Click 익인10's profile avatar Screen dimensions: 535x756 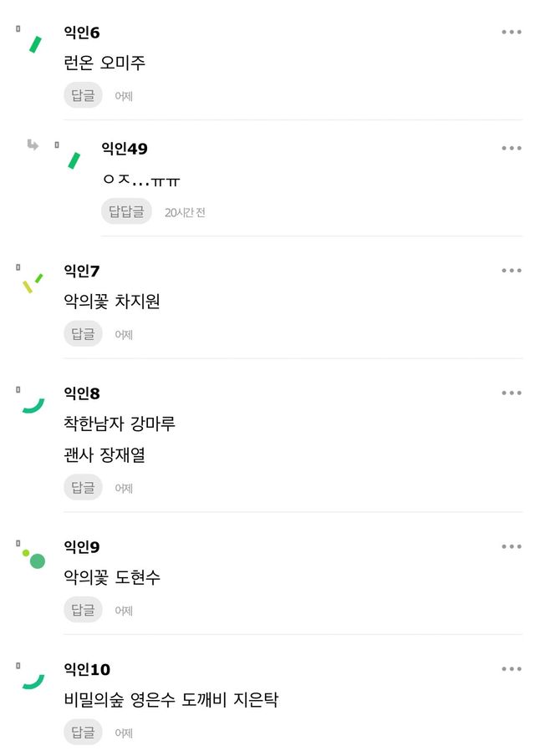click(33, 682)
